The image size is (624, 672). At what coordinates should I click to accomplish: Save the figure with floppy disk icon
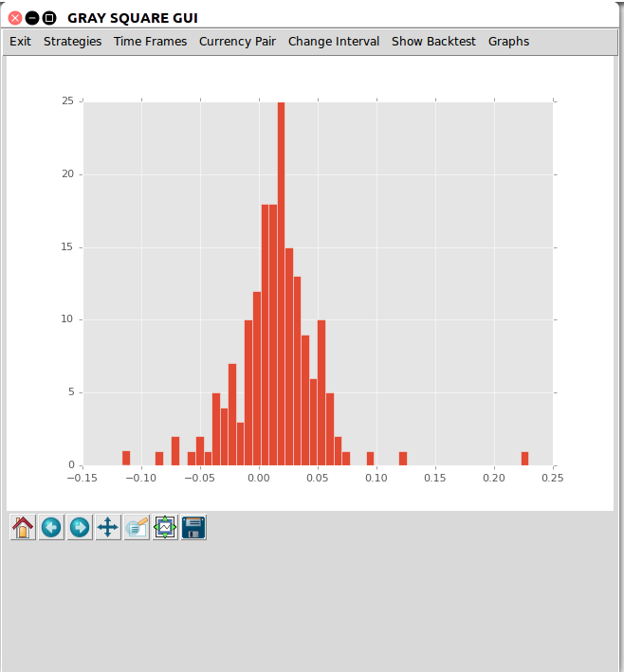193,527
